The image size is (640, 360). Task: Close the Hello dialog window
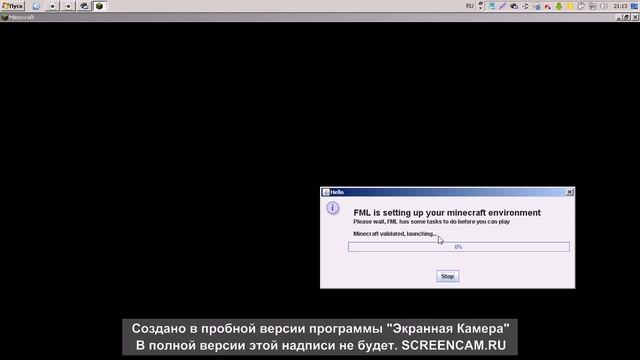pos(570,192)
